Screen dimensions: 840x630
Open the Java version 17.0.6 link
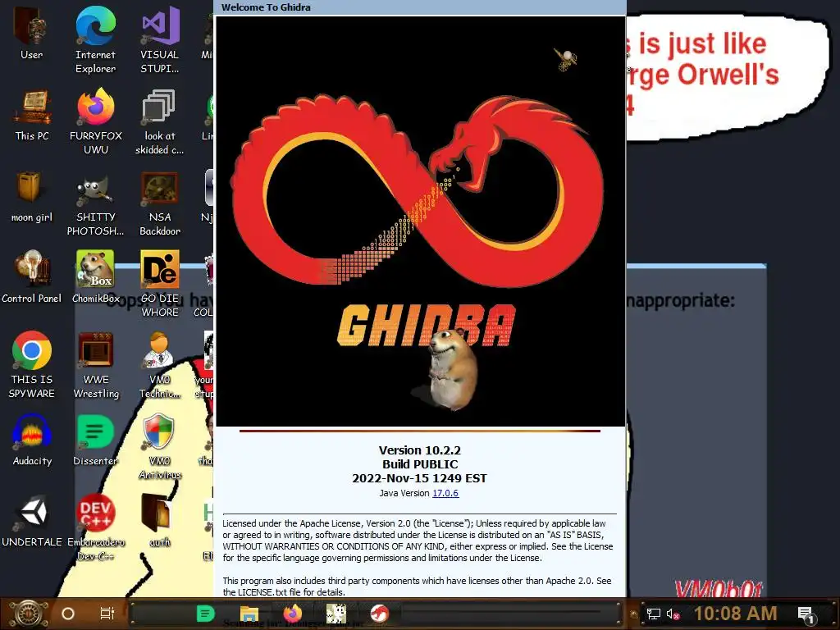coord(445,493)
